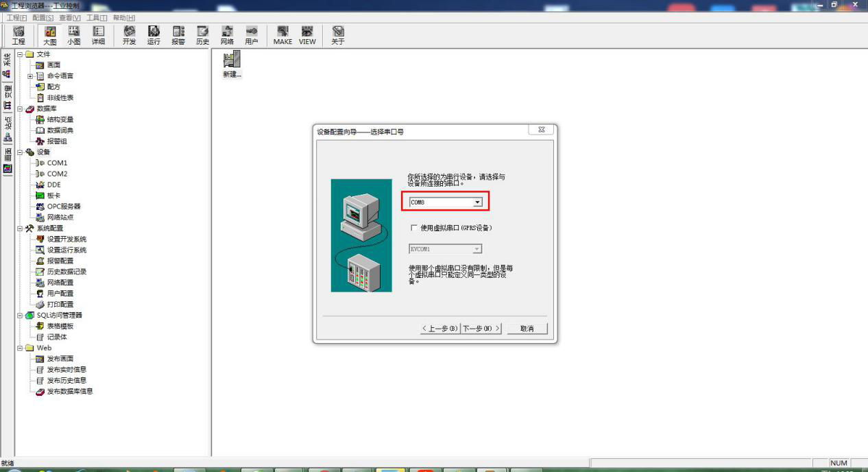868x472 pixels.
Task: Open the 开发 development toolbar icon
Action: coord(129,35)
